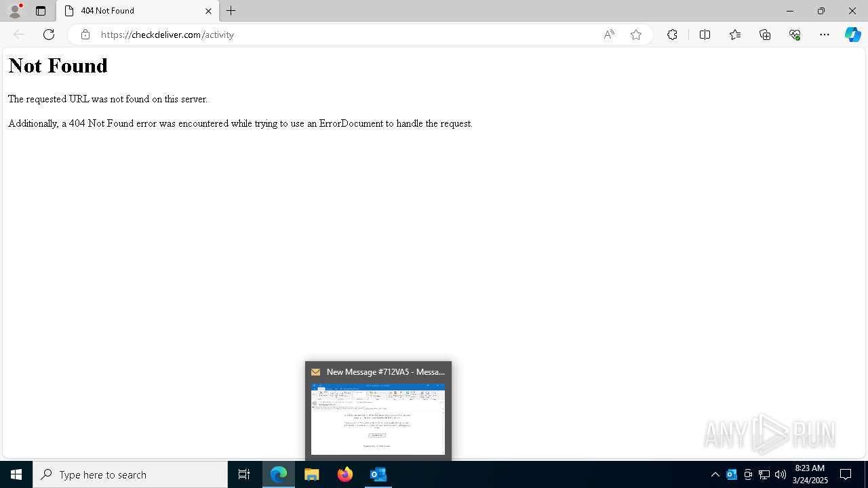The height and width of the screenshot is (488, 868).
Task: Open File Explorer from taskbar
Action: 312,474
